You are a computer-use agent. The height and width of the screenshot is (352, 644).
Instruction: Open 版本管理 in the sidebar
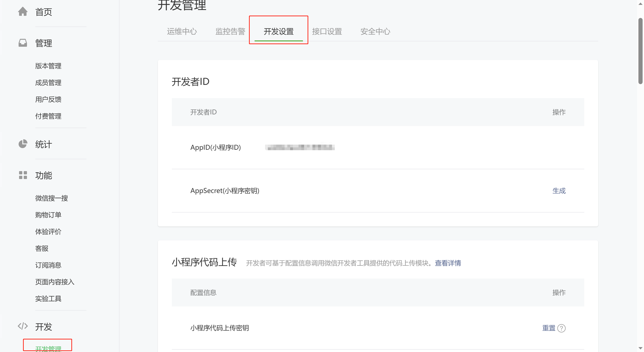click(48, 66)
